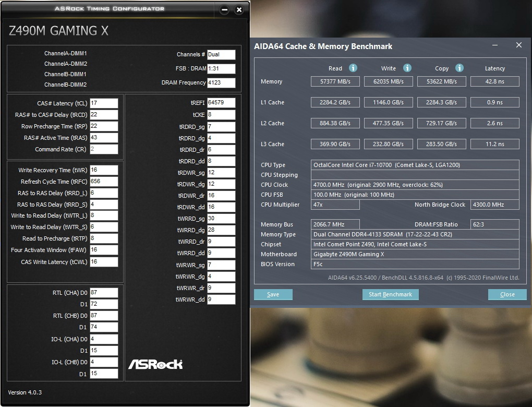532x407 pixels.
Task: Click the Command Rate (CR) field
Action: [104, 149]
